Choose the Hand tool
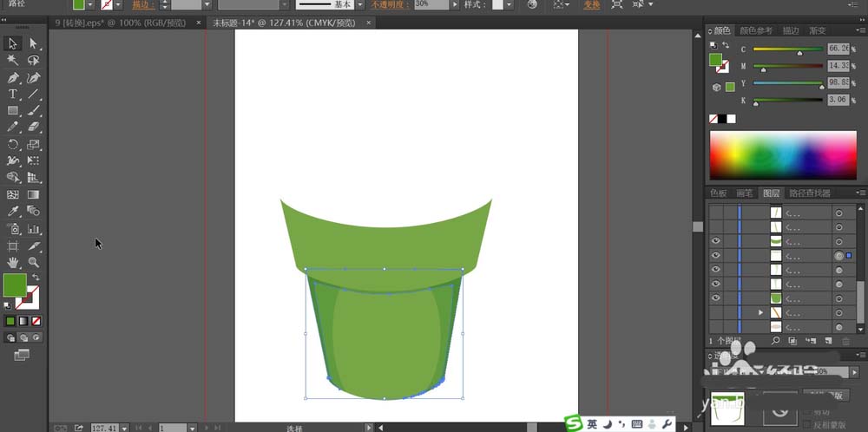The width and height of the screenshot is (868, 432). pos(13,262)
